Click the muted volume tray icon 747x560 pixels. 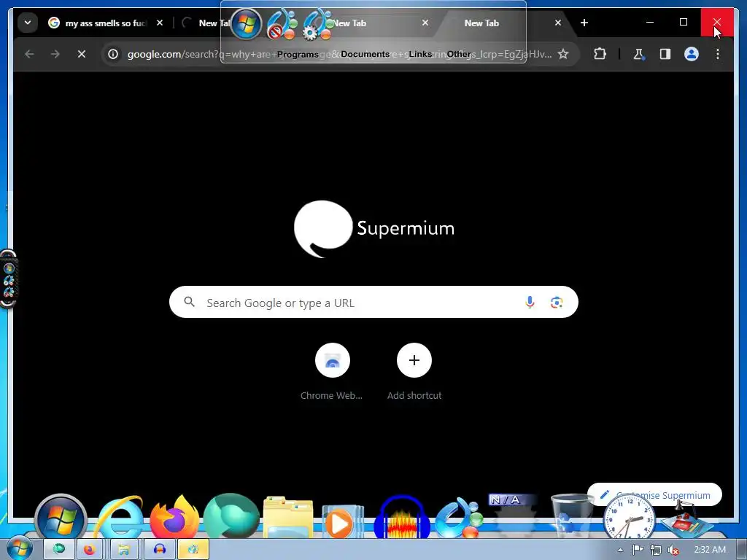(673, 550)
